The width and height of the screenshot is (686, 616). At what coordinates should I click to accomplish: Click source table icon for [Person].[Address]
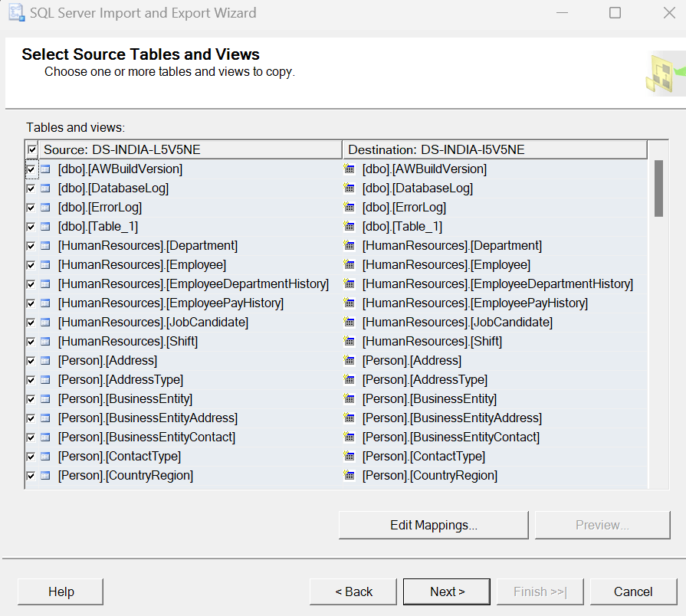click(x=45, y=361)
